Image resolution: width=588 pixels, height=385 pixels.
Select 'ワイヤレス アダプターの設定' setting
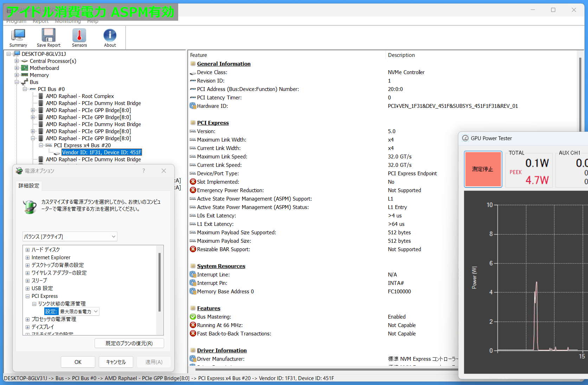59,273
